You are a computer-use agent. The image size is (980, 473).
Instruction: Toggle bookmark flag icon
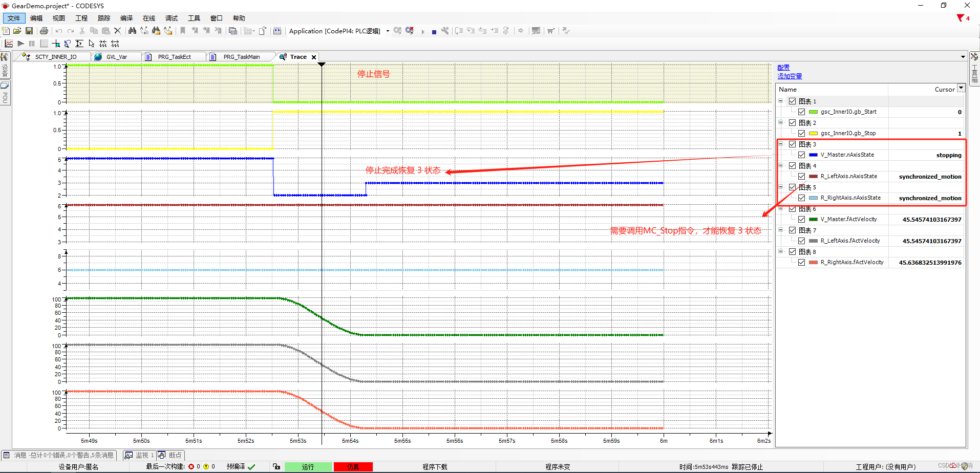(x=183, y=31)
